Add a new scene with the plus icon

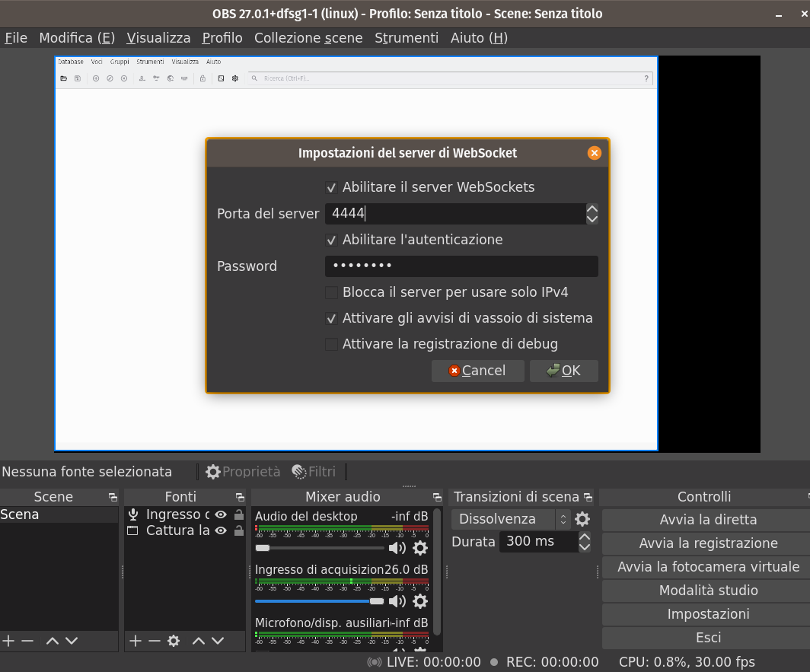pyautogui.click(x=8, y=640)
